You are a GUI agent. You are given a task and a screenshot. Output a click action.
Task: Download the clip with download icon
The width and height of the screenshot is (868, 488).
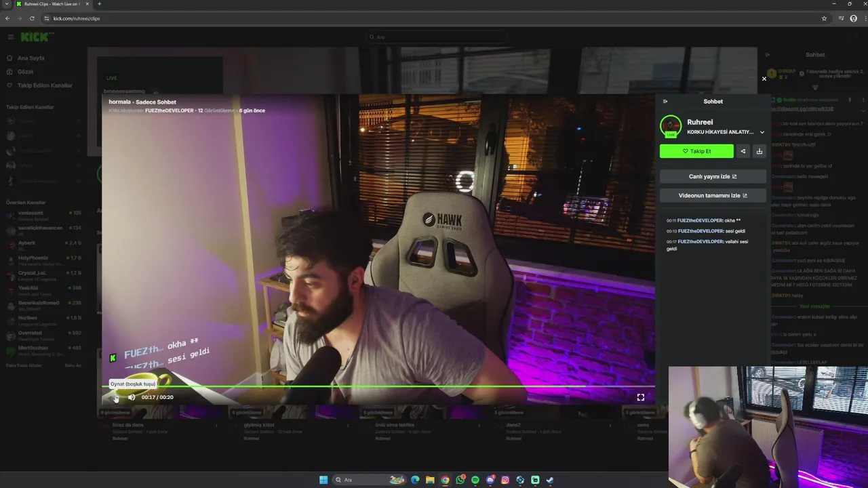point(759,151)
